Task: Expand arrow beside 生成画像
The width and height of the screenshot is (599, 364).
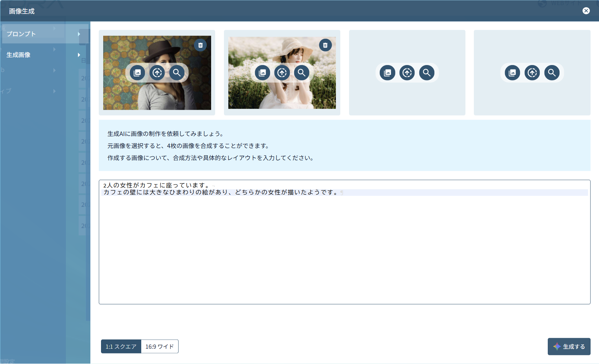Action: pyautogui.click(x=79, y=55)
